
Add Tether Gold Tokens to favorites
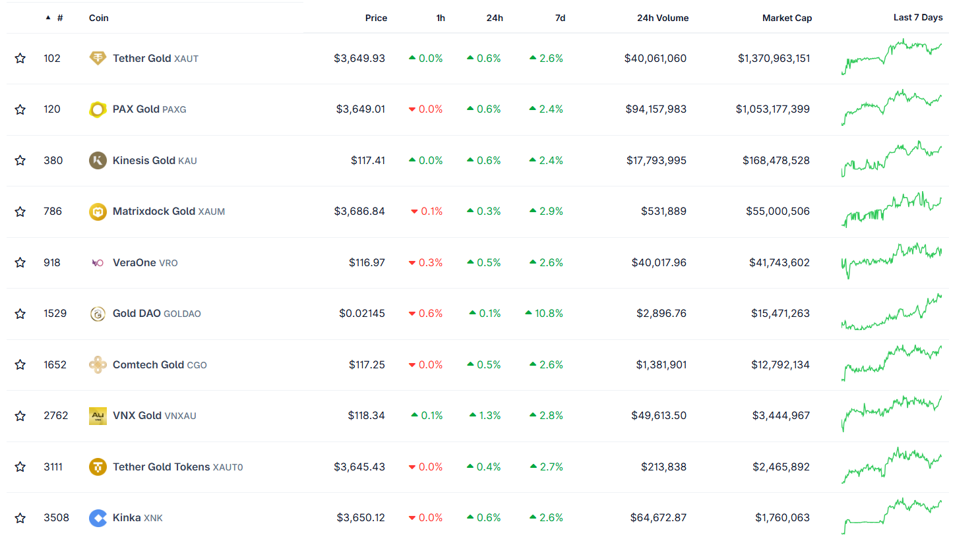(x=20, y=467)
